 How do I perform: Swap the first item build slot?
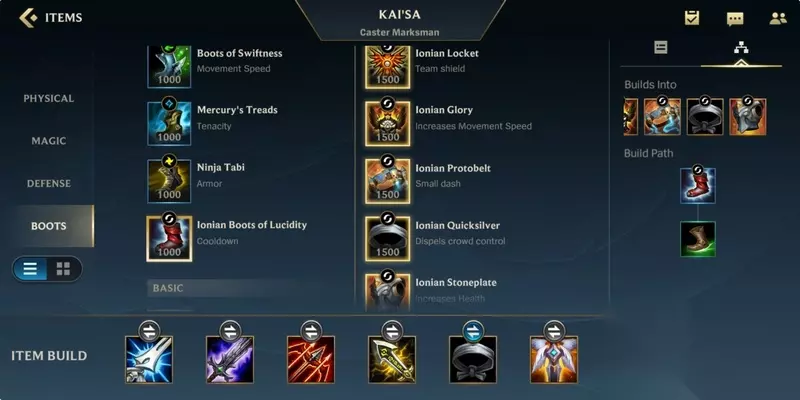[149, 331]
